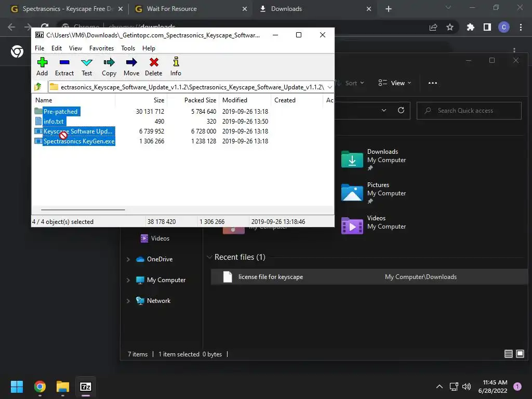
Task: Open File Explorer See more ellipsis
Action: 433,83
